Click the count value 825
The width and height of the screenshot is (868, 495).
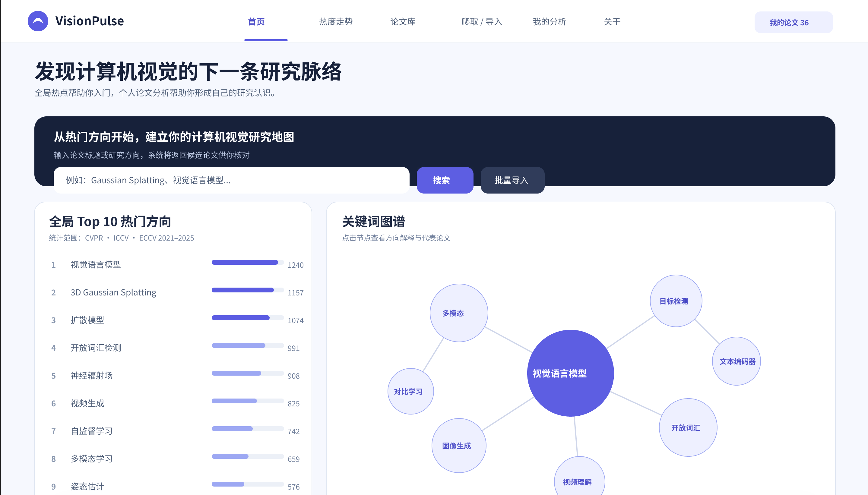293,404
